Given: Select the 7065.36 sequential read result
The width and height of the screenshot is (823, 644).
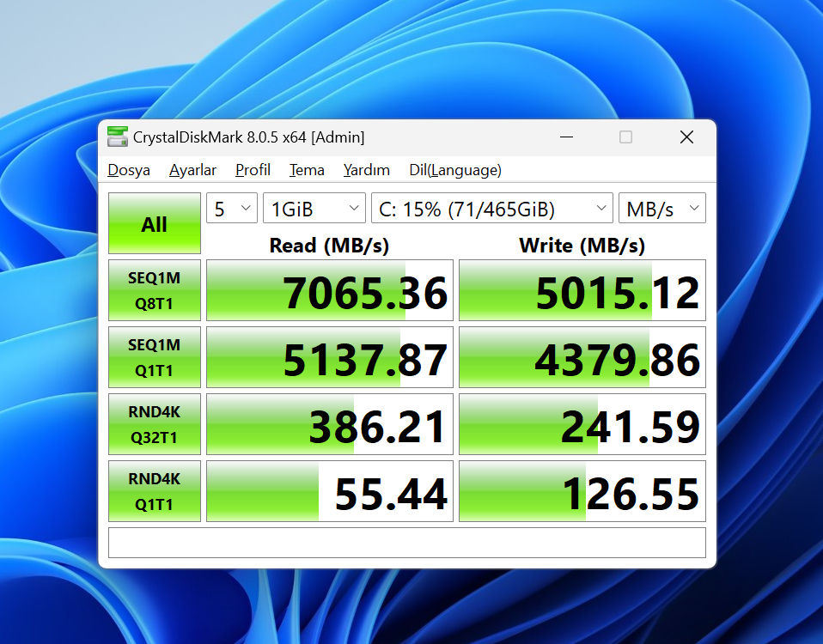Looking at the screenshot, I should (330, 290).
